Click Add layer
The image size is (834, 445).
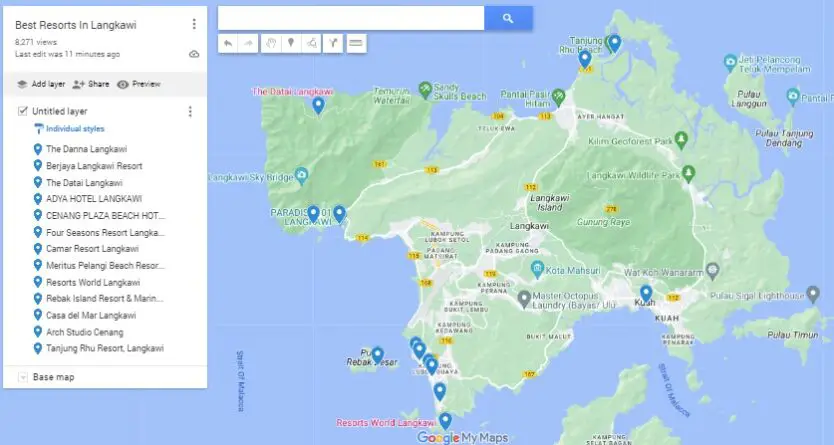[x=41, y=84]
